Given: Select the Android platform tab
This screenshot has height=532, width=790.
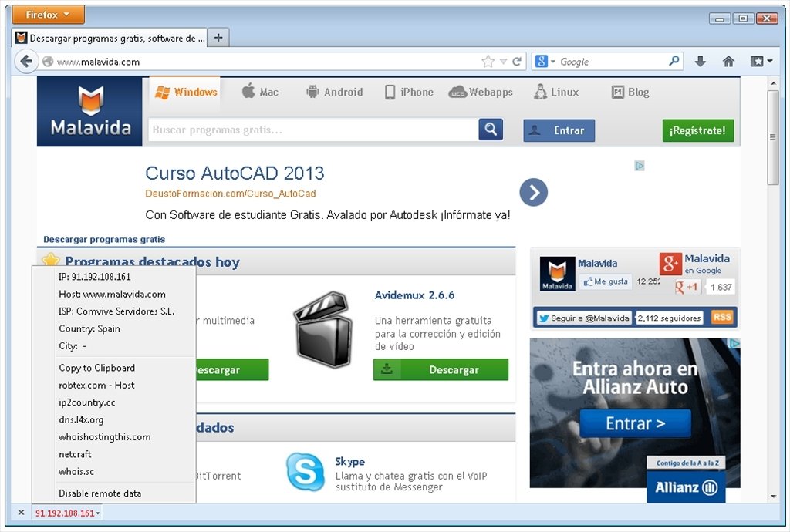Looking at the screenshot, I should tap(335, 92).
